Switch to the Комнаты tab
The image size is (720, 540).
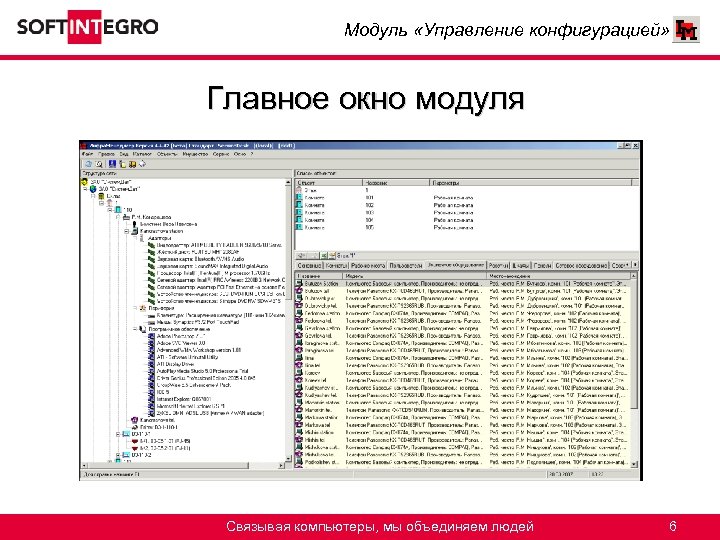[336, 265]
